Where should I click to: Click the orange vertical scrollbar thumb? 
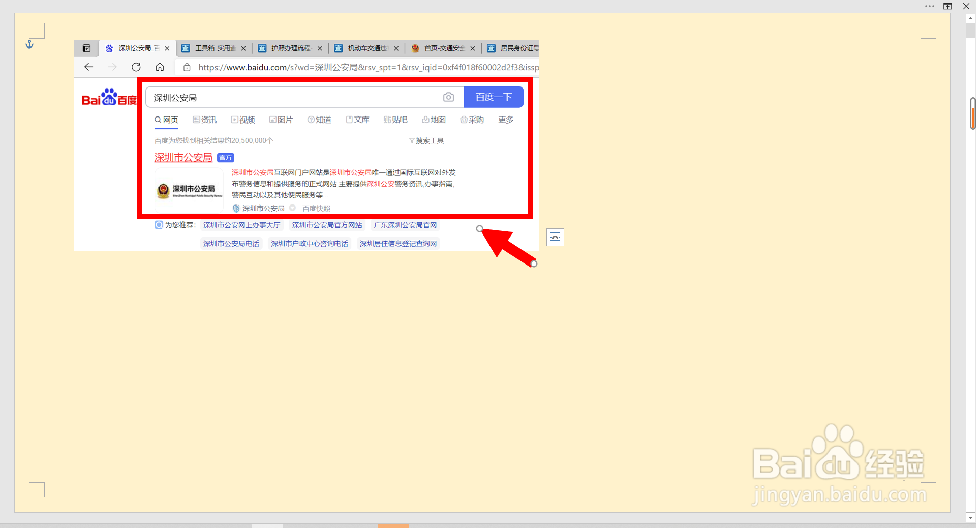coord(973,114)
